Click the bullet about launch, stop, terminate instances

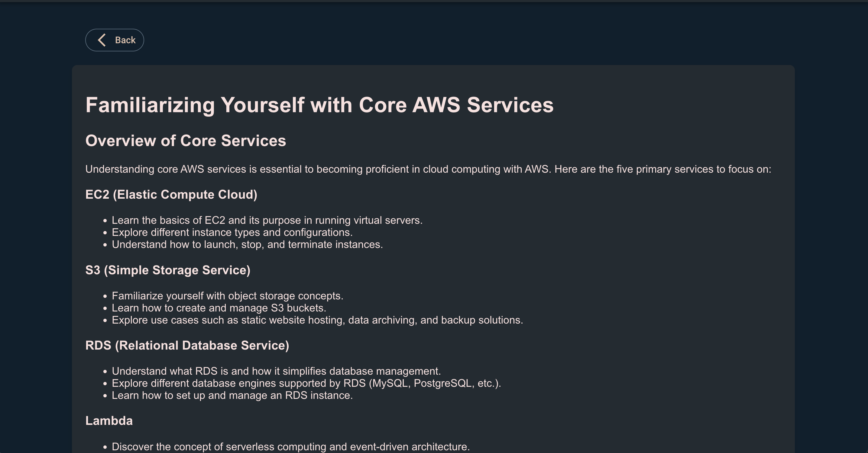pos(247,244)
